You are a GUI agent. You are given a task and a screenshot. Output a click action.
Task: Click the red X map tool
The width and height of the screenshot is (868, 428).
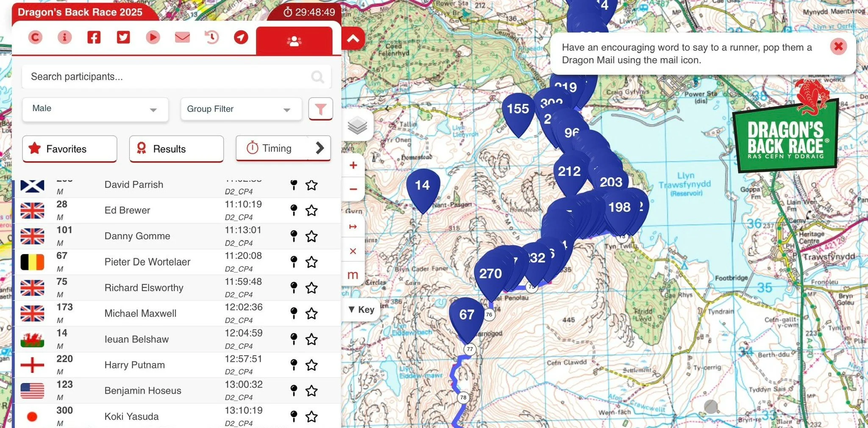353,251
